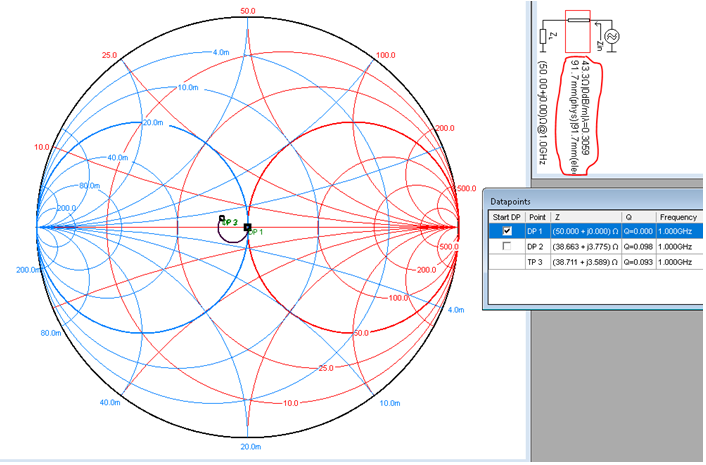Select the DP 1 datapoint row

point(596,231)
